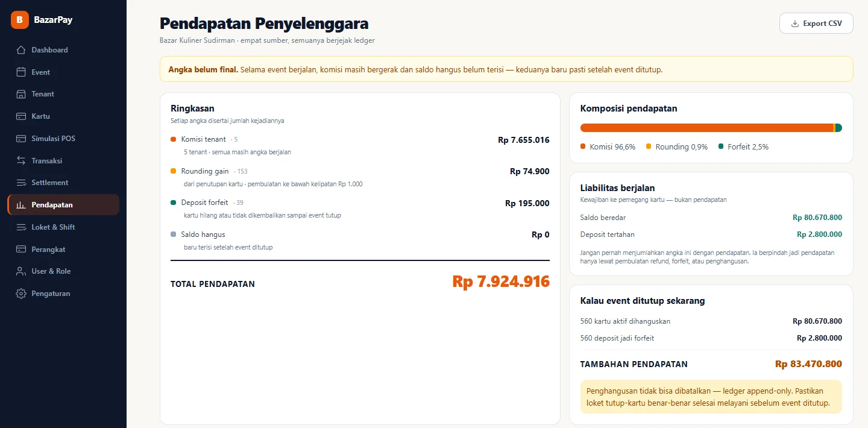The width and height of the screenshot is (868, 428).
Task: Click the 560 deposit jadi forfeit line
Action: click(617, 338)
